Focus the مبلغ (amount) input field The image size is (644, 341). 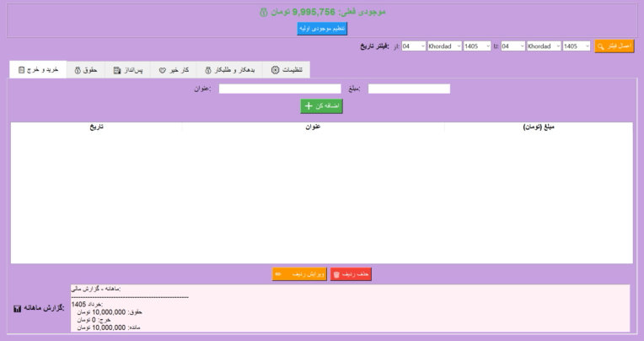tap(409, 89)
